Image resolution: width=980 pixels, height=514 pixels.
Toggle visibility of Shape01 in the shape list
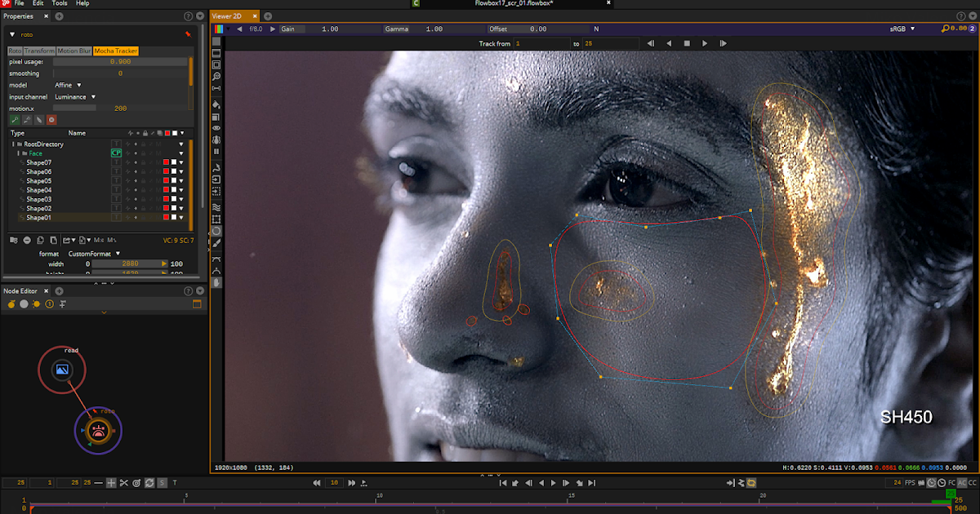(x=136, y=217)
